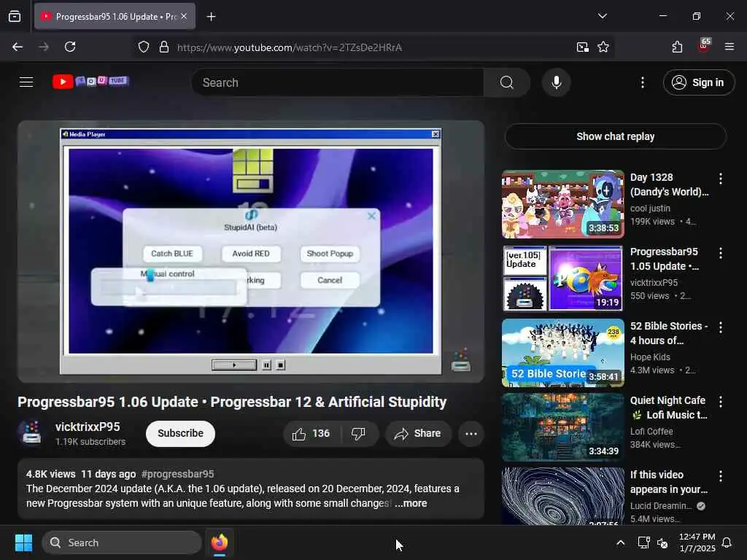Viewport: 747px width, 560px height.
Task: Bookmark this page with the star
Action: click(x=603, y=47)
